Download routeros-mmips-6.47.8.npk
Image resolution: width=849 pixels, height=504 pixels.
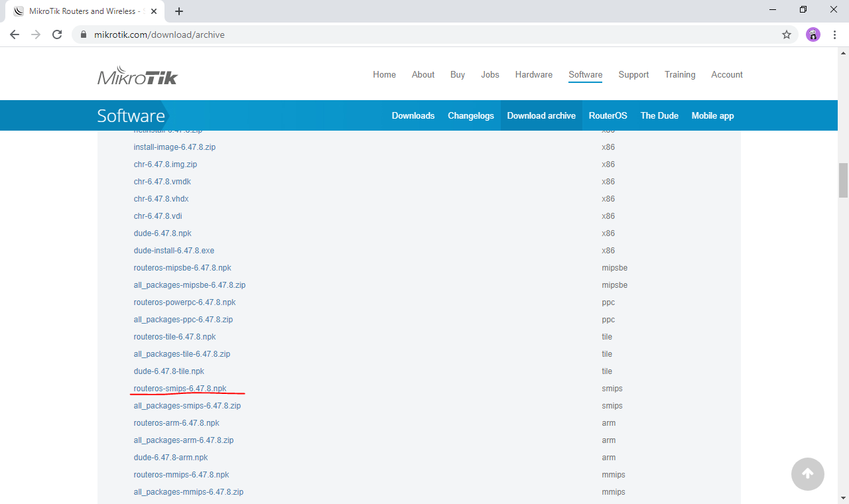click(181, 475)
